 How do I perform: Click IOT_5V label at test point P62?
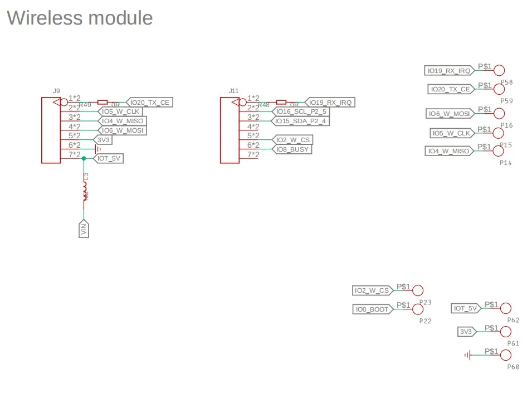coord(466,308)
